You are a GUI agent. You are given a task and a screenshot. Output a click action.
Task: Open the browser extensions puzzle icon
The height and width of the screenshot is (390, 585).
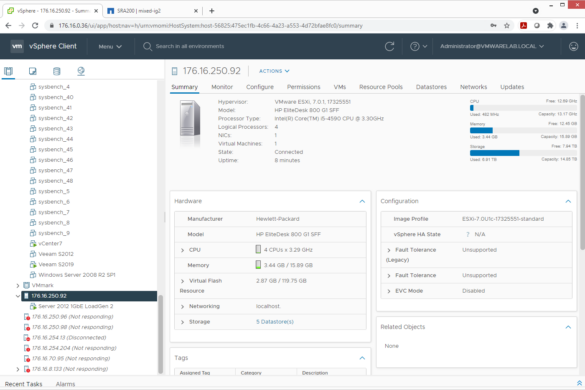pos(550,25)
